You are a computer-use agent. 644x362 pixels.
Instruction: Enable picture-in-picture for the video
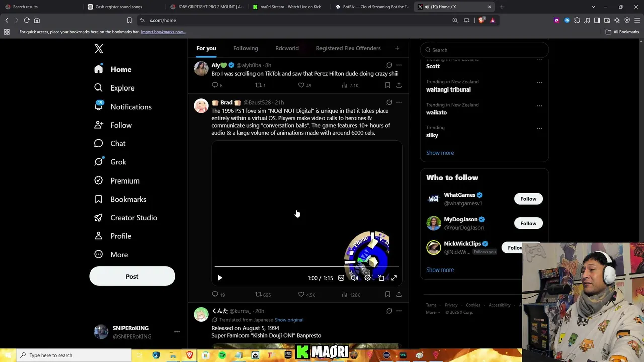[381, 278]
